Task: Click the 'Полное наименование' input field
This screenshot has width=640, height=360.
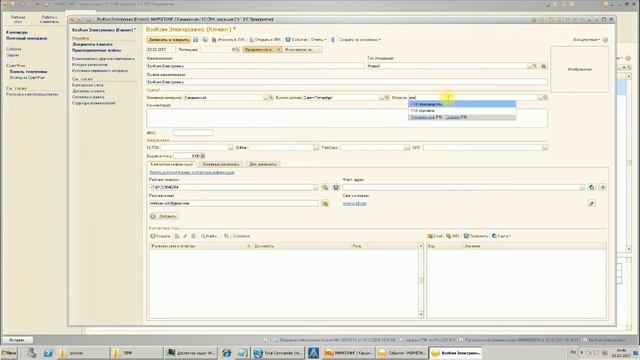Action: pyautogui.click(x=347, y=82)
